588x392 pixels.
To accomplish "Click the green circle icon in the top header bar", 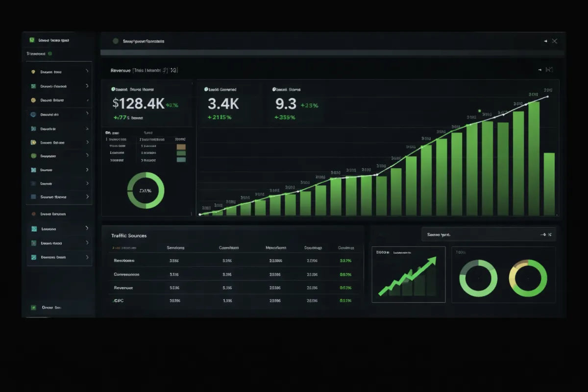I will 116,41.
